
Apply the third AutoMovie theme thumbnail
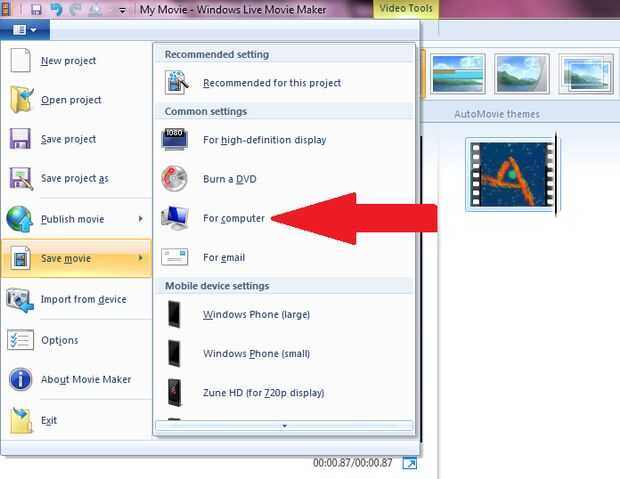coord(586,74)
